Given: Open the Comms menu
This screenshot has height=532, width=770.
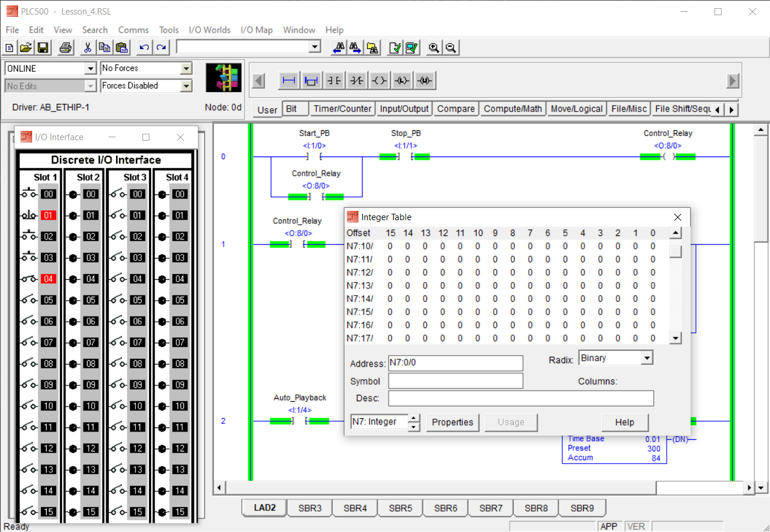Looking at the screenshot, I should 134,30.
